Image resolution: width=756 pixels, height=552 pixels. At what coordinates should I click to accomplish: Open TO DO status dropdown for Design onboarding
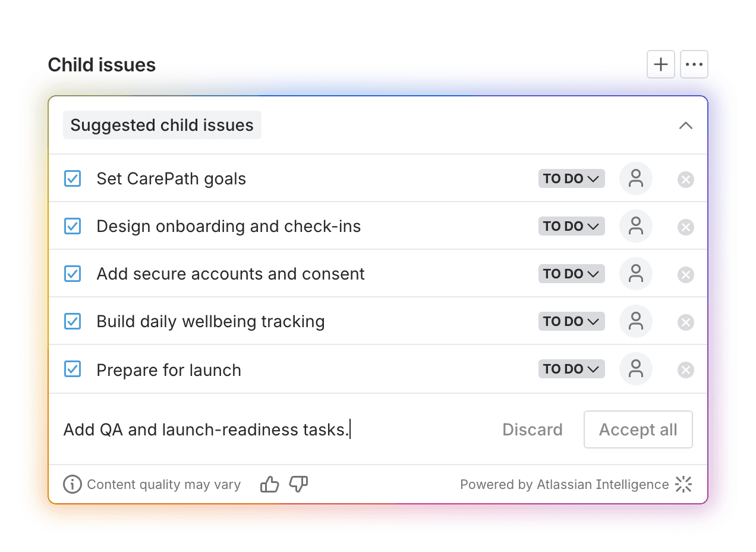(572, 226)
